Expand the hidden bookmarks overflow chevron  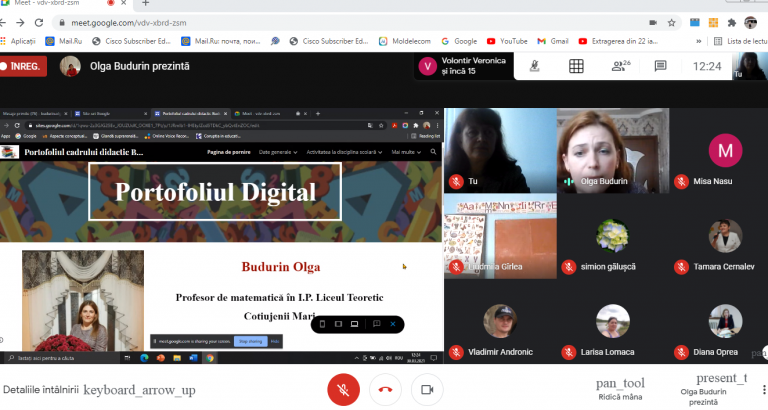pos(698,41)
